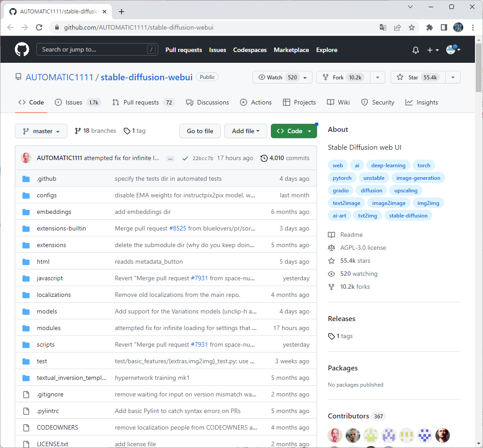Click Marketplace in the top navigation
Screen dimensions: 483x448
[x=291, y=50]
